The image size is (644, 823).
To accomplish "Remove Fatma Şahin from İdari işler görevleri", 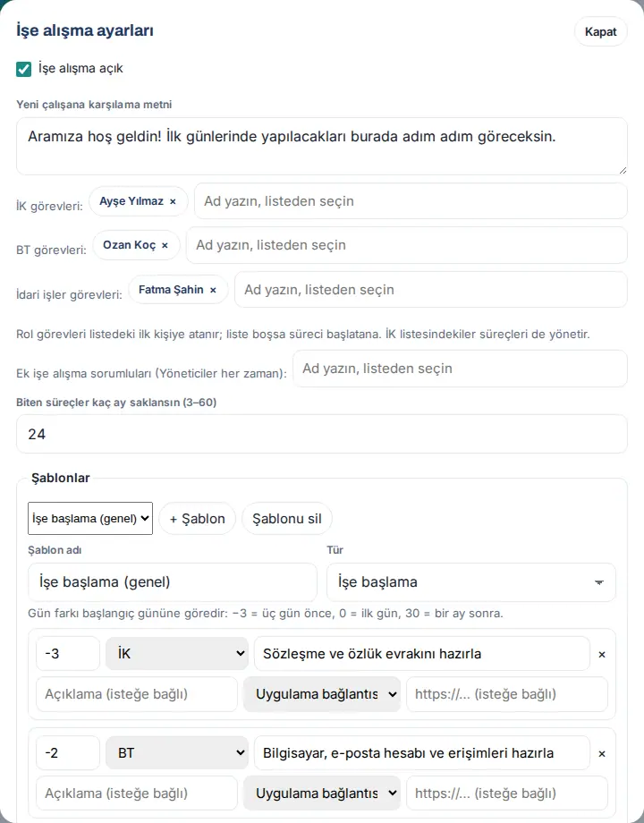I will point(213,290).
